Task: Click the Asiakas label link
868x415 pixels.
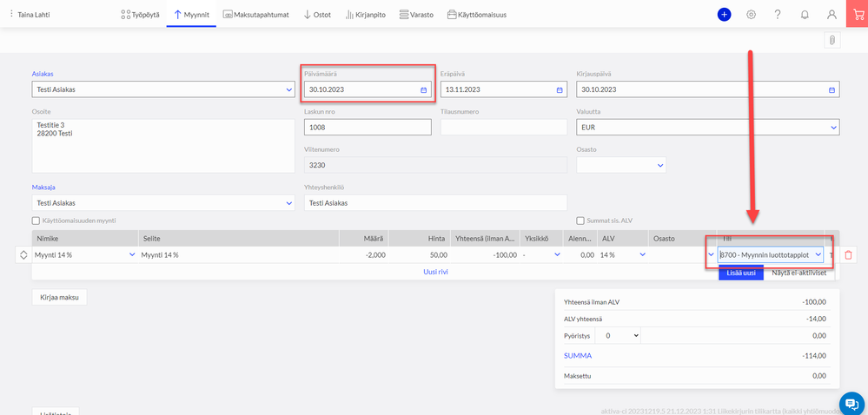Action: pyautogui.click(x=43, y=74)
